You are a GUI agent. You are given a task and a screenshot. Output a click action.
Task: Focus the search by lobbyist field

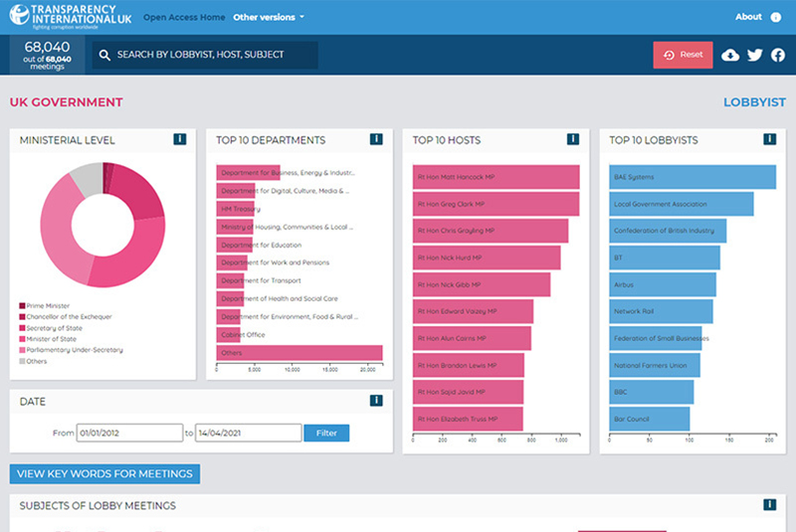[x=205, y=55]
